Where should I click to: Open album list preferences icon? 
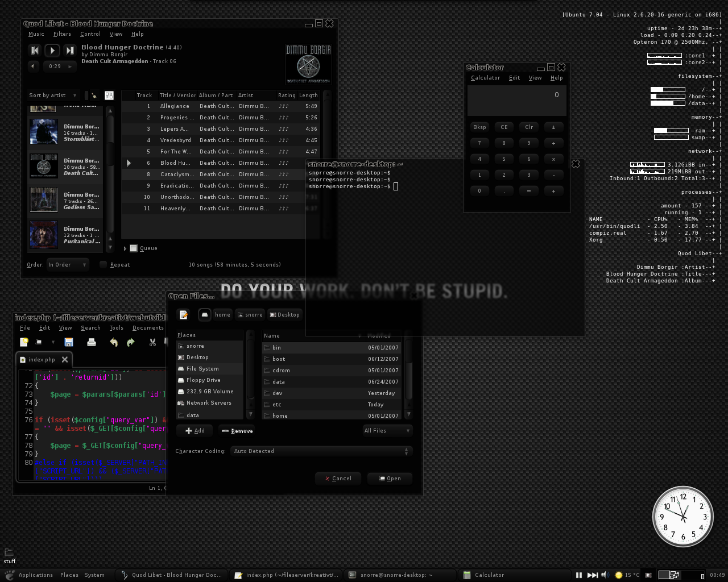[109, 95]
